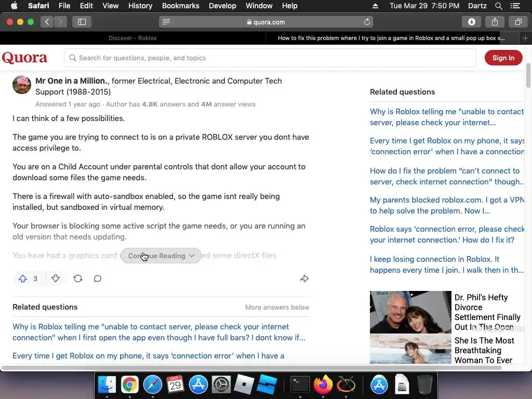
Task: Open bottom link 'Every time I get Roblox on my phone'
Action: (148, 355)
